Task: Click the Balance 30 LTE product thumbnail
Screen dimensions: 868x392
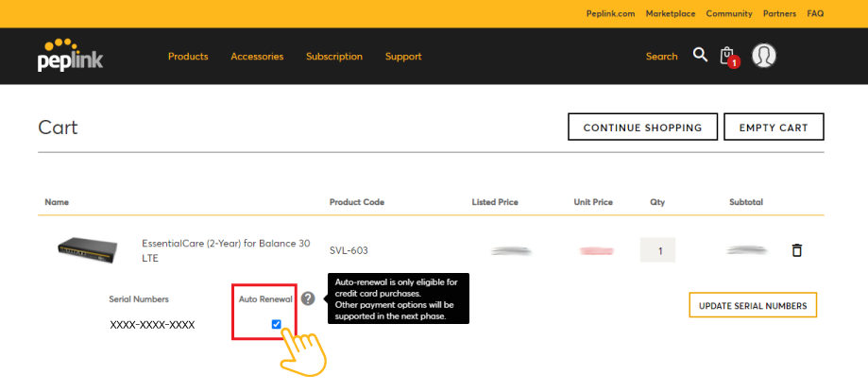Action: [x=88, y=249]
